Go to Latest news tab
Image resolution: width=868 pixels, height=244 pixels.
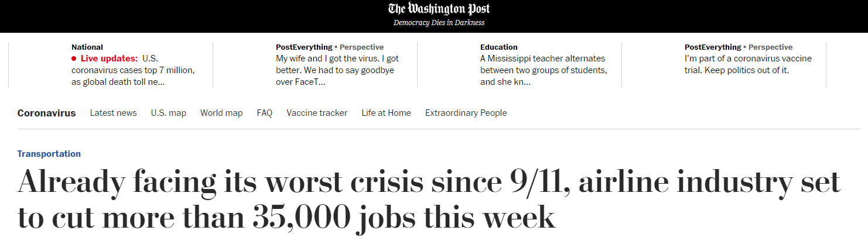[113, 113]
